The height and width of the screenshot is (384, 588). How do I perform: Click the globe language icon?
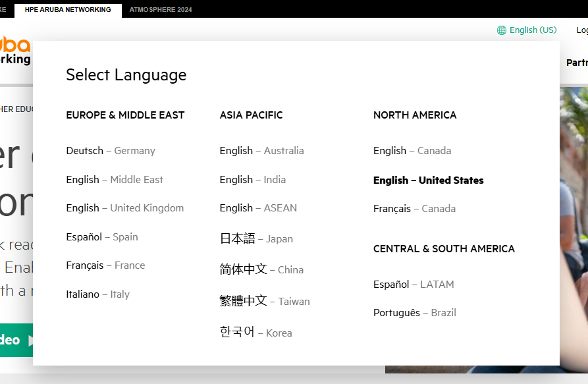click(501, 30)
